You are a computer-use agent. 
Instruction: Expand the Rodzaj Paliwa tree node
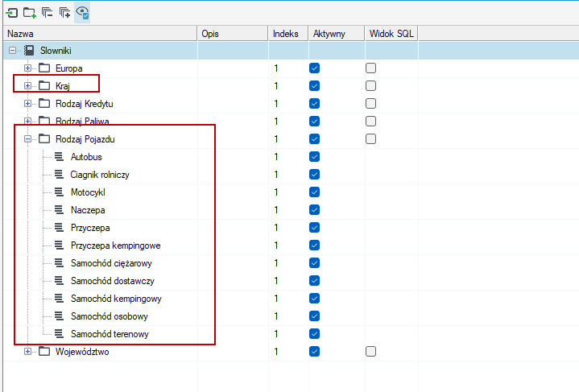click(27, 121)
